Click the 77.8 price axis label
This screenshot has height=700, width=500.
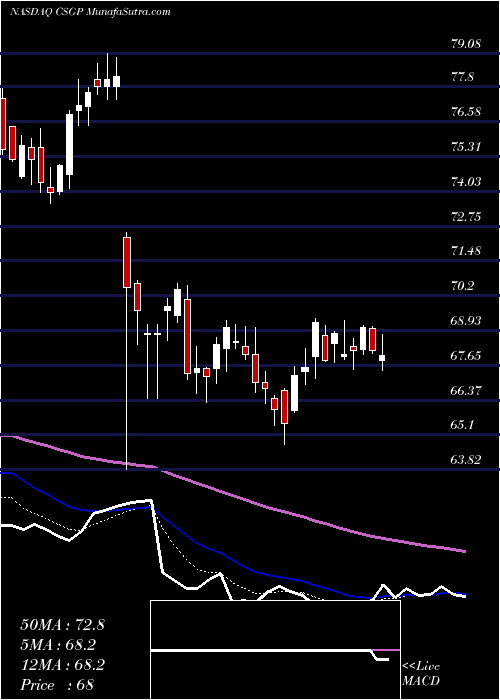(x=462, y=77)
